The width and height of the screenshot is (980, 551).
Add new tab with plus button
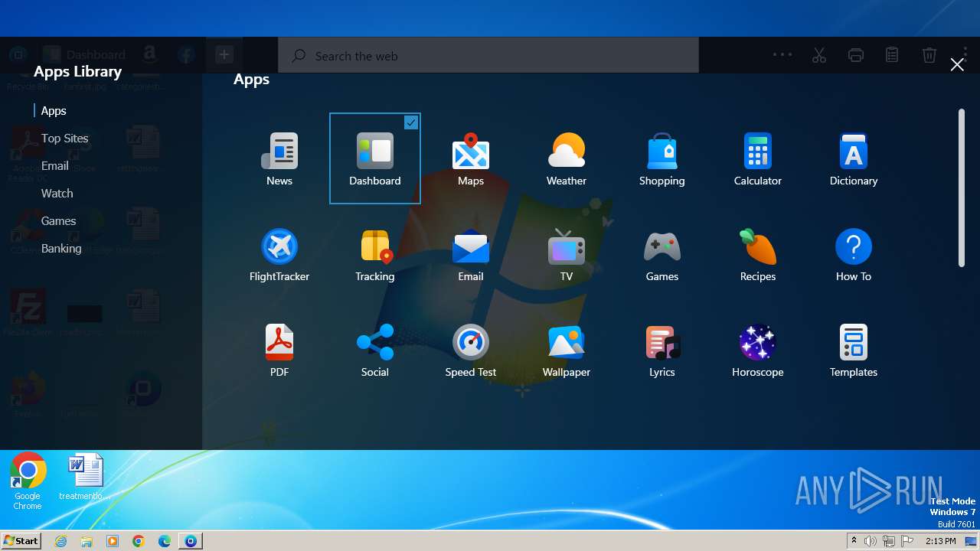pos(224,54)
